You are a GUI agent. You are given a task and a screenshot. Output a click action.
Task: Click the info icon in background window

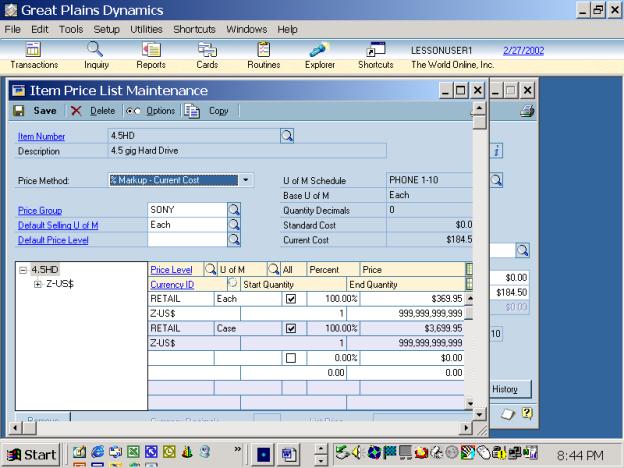(x=496, y=151)
